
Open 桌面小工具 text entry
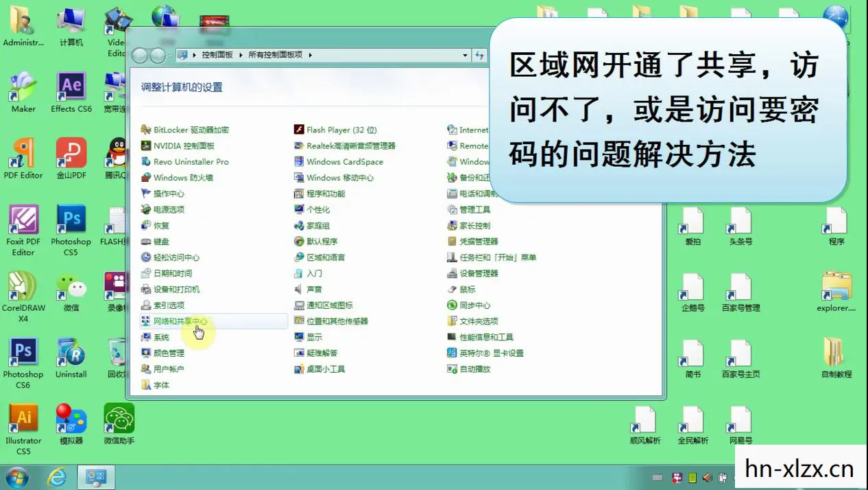326,369
